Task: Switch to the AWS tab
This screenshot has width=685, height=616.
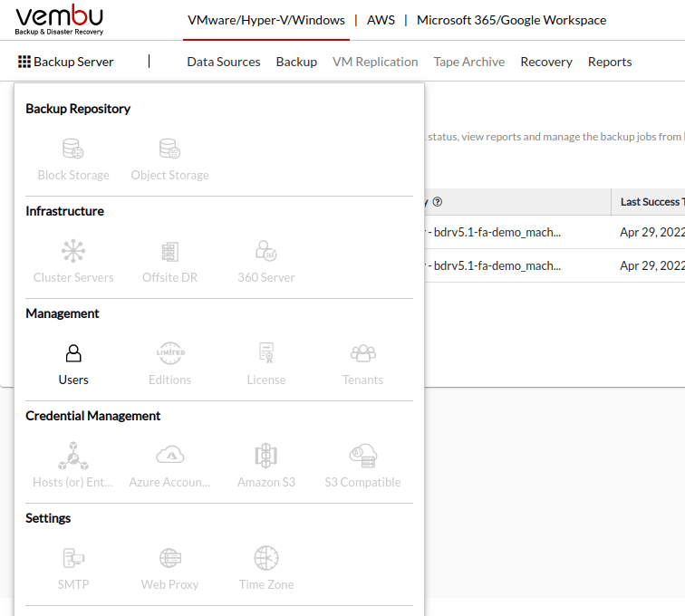Action: tap(381, 20)
